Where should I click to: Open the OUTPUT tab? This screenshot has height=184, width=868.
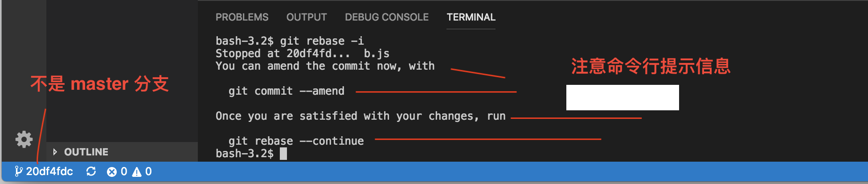pos(307,17)
